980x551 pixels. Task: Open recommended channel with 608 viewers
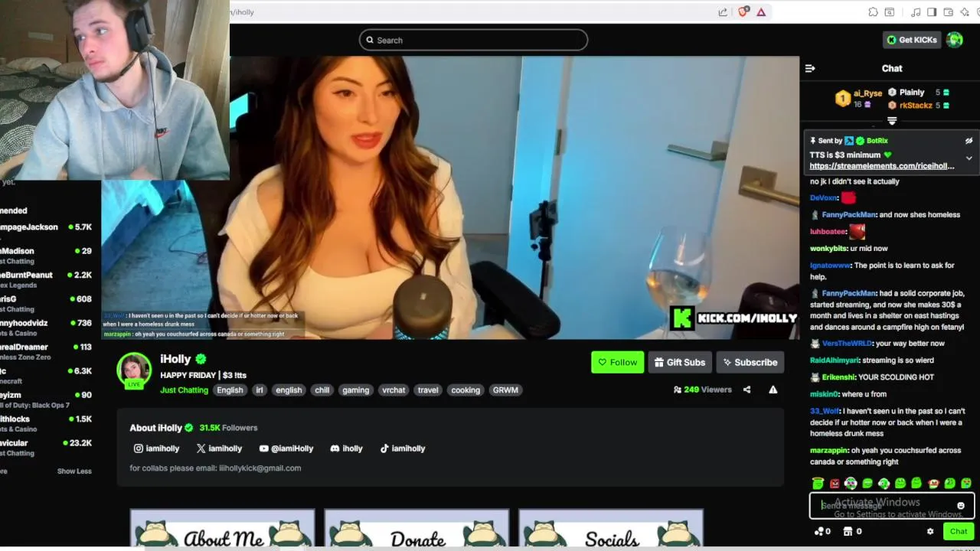click(x=46, y=304)
